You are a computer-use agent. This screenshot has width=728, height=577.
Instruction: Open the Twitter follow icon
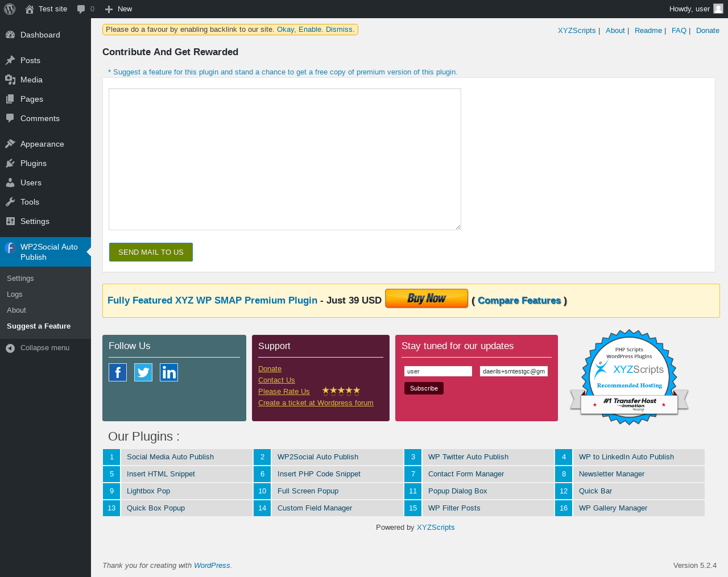point(143,372)
